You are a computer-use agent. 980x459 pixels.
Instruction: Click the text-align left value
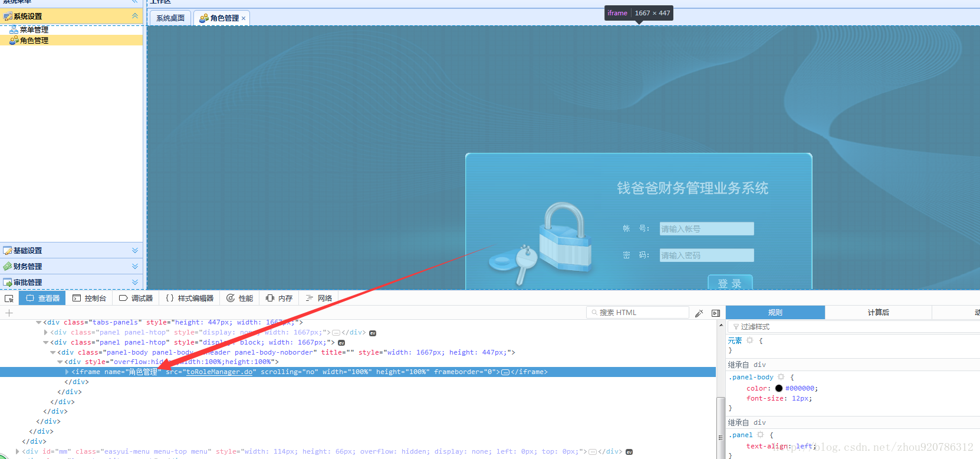[804, 447]
